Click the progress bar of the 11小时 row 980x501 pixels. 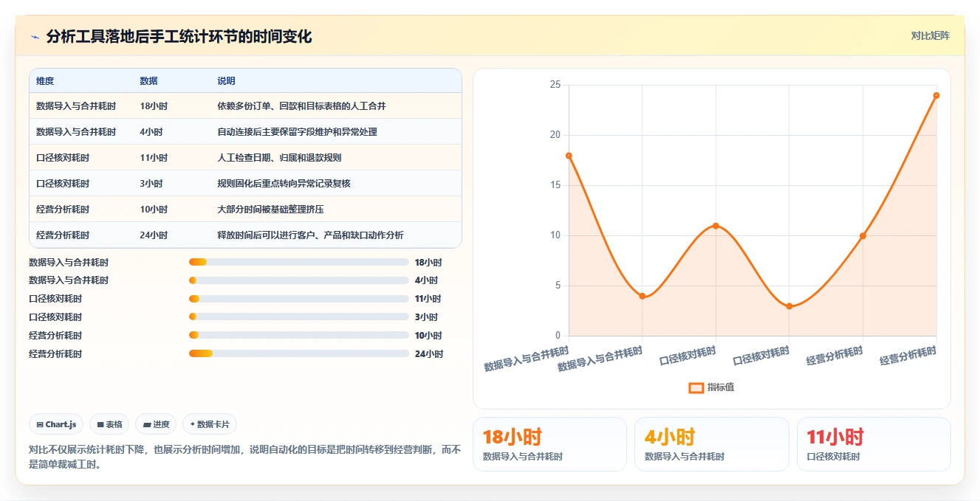(299, 299)
